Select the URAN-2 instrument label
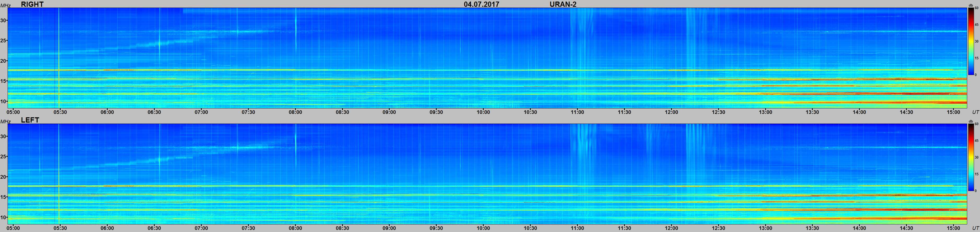 click(563, 4)
